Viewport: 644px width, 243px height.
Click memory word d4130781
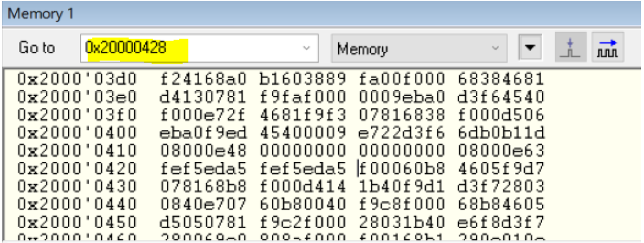[x=203, y=96]
